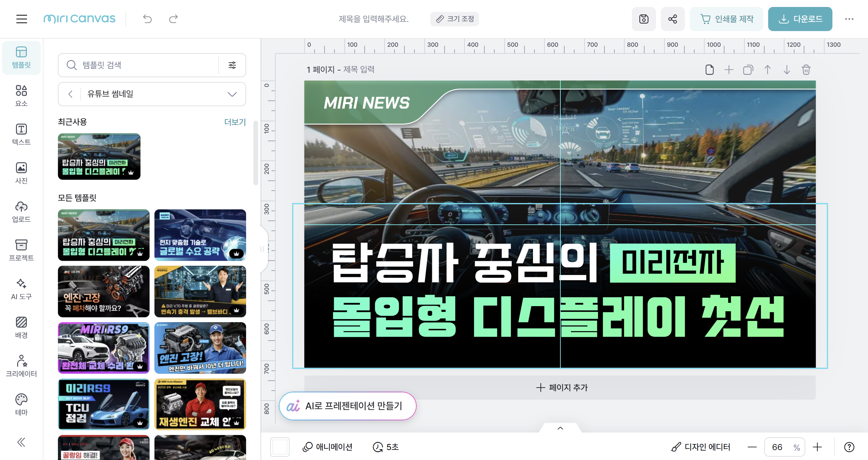Select the 미리떤파 green badge on canvas
The width and height of the screenshot is (868, 460).
click(x=673, y=263)
